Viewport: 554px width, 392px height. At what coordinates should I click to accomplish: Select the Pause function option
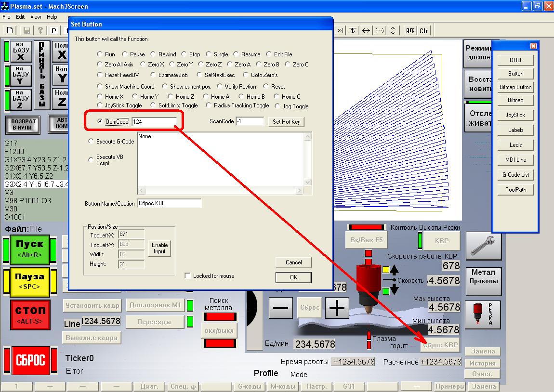pyautogui.click(x=125, y=54)
